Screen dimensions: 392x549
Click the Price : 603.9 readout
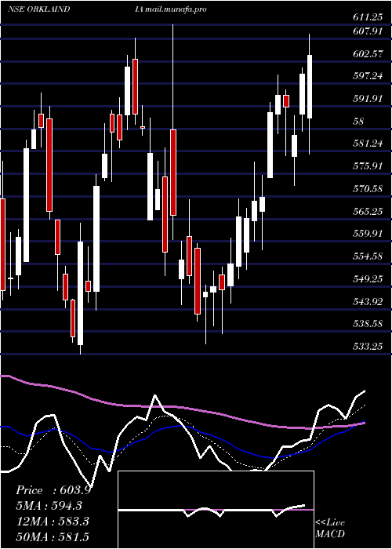click(x=53, y=490)
